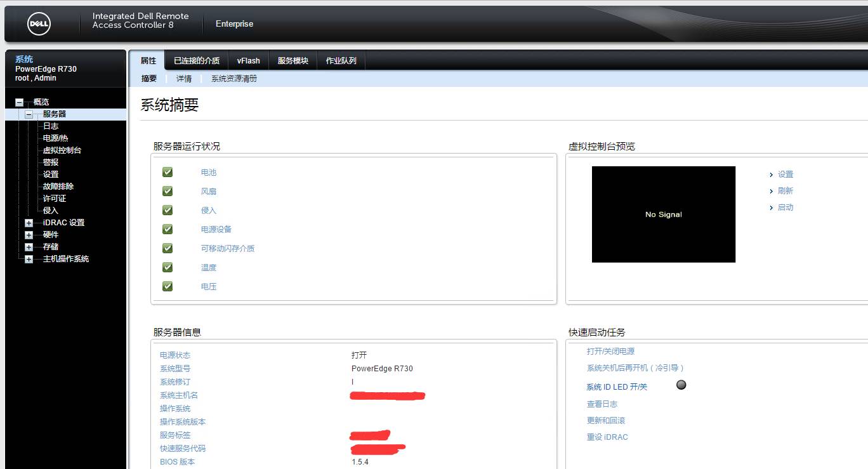Open the 可移动闪存介质 health link
868x469 pixels.
(x=228, y=249)
